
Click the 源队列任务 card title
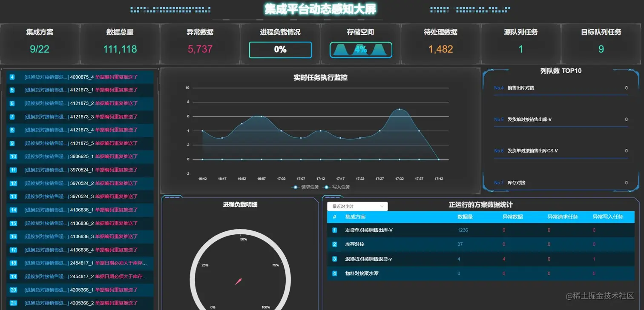pos(520,32)
